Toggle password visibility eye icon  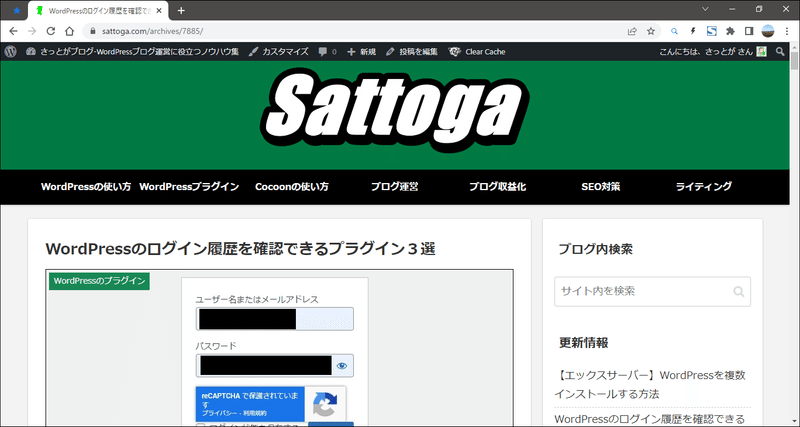(342, 366)
